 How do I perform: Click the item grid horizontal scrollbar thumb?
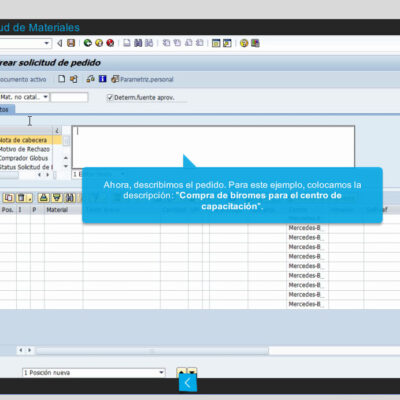pos(152,350)
